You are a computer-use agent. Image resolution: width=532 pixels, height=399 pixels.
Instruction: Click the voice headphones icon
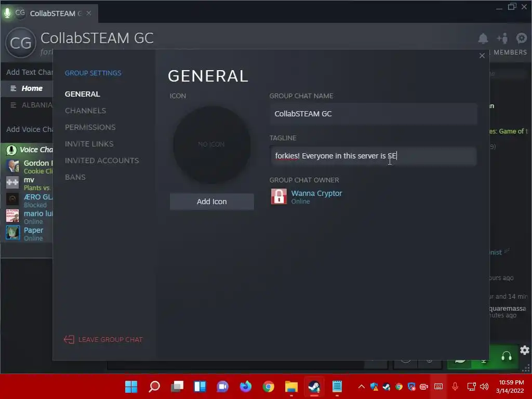507,356
